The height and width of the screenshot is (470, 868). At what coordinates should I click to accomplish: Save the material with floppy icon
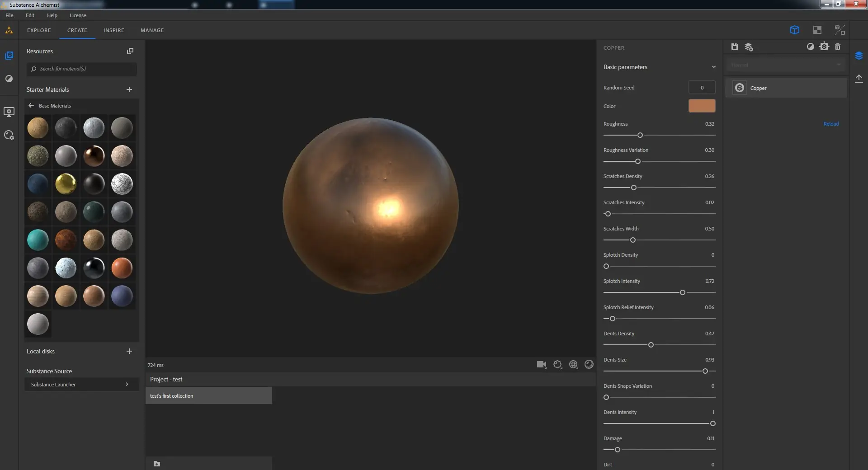[735, 47]
